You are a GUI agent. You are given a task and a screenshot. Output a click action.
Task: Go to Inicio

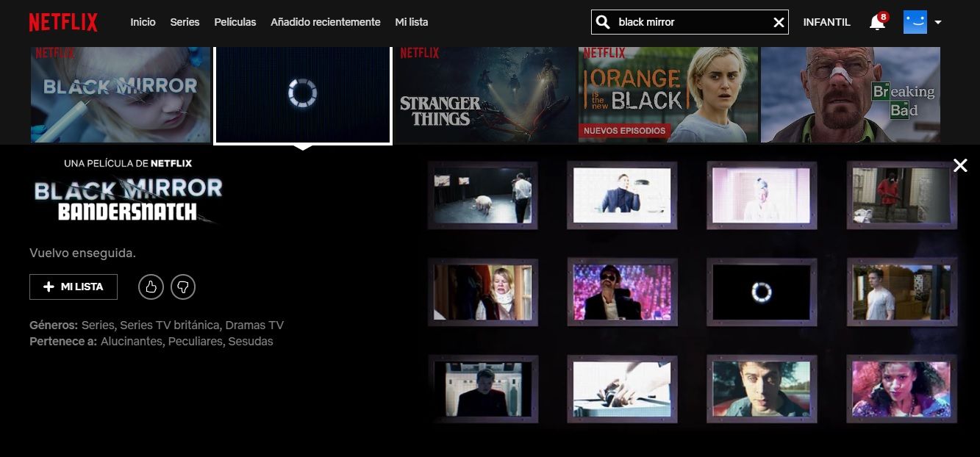pos(143,22)
